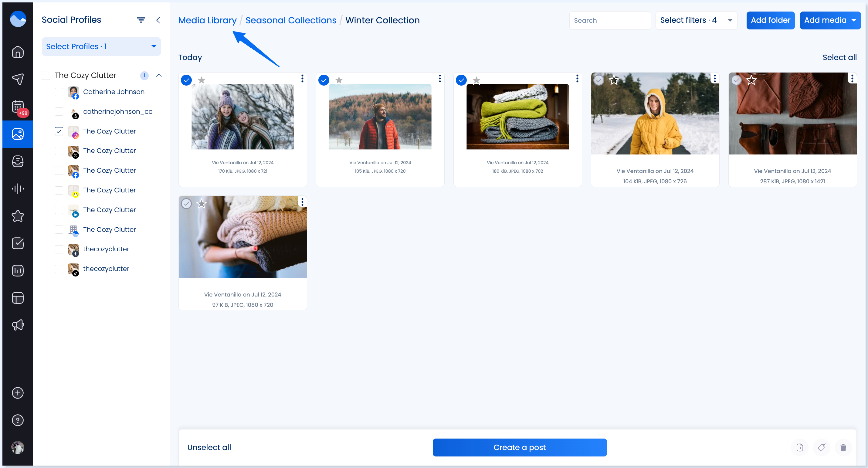
Task: Click the Search input field
Action: [x=610, y=20]
